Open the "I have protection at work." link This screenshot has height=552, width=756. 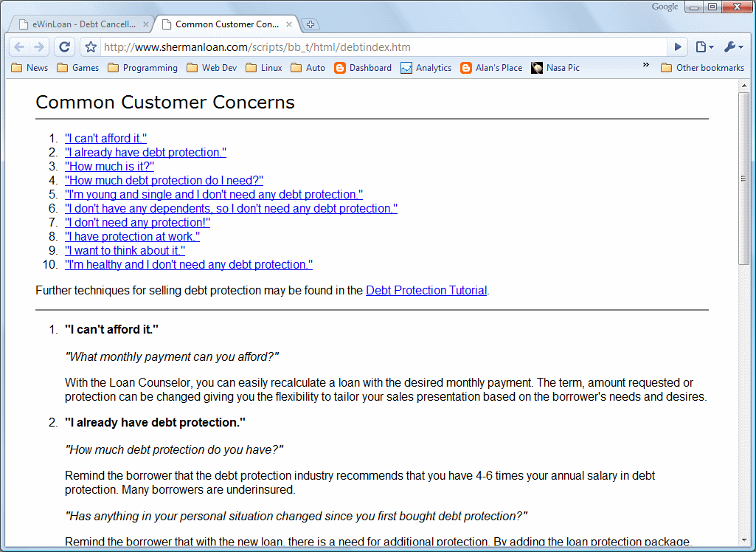[133, 236]
